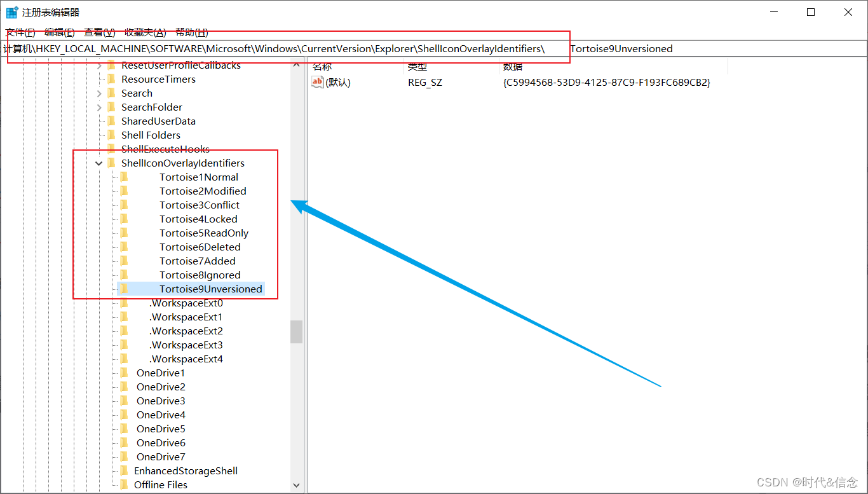Click the folder icon beside .WorkspaceExt0
Image resolution: width=868 pixels, height=494 pixels.
(x=125, y=303)
